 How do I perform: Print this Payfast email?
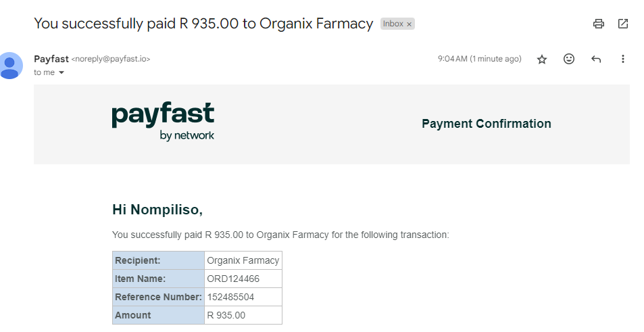(599, 24)
